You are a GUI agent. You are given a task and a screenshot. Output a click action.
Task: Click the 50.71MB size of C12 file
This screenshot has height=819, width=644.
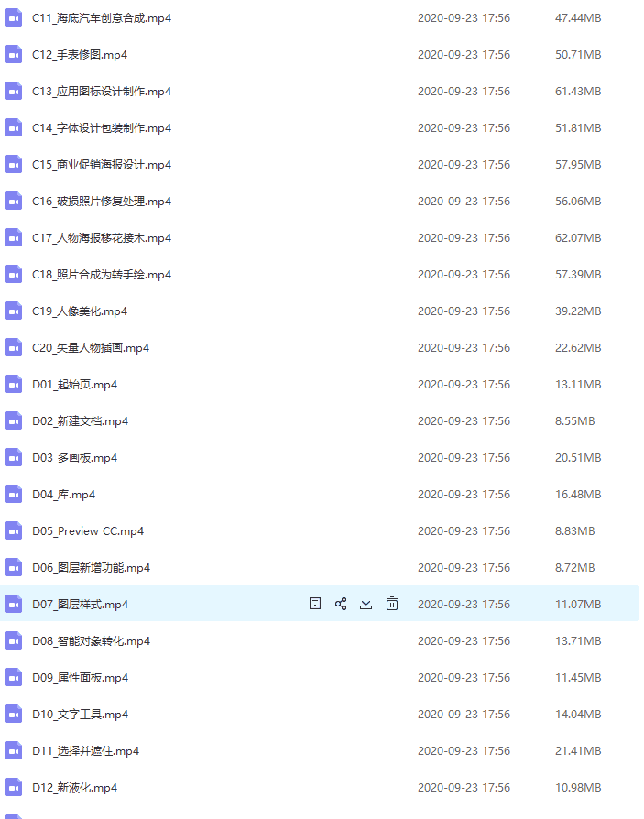click(578, 55)
